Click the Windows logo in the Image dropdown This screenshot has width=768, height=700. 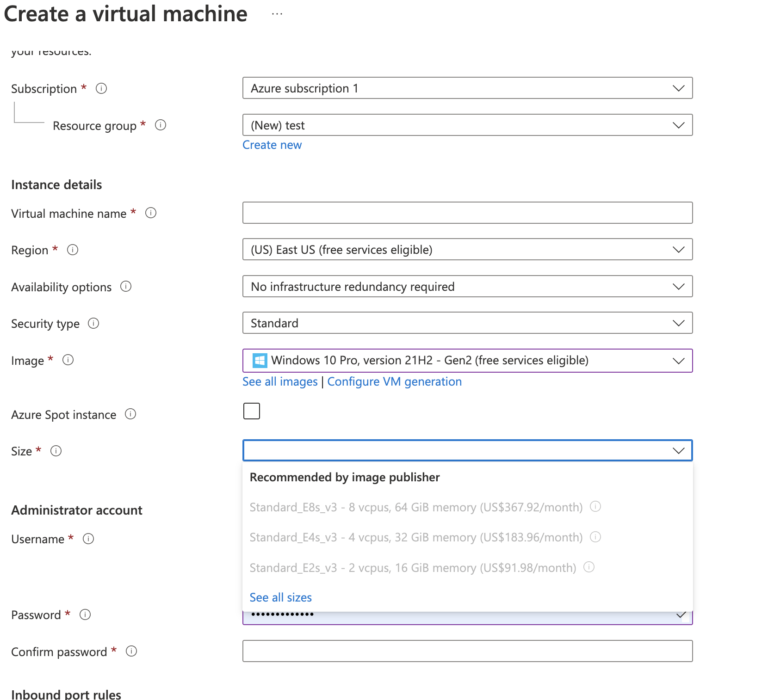pos(260,360)
